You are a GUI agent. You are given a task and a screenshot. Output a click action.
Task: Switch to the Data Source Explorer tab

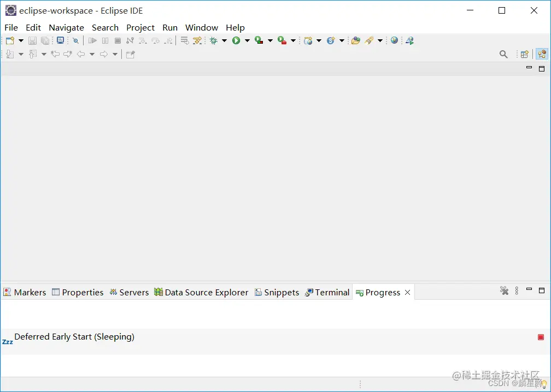201,292
